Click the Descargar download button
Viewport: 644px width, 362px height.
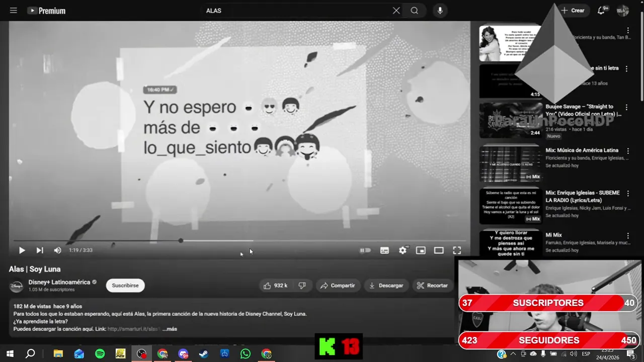[x=386, y=286]
